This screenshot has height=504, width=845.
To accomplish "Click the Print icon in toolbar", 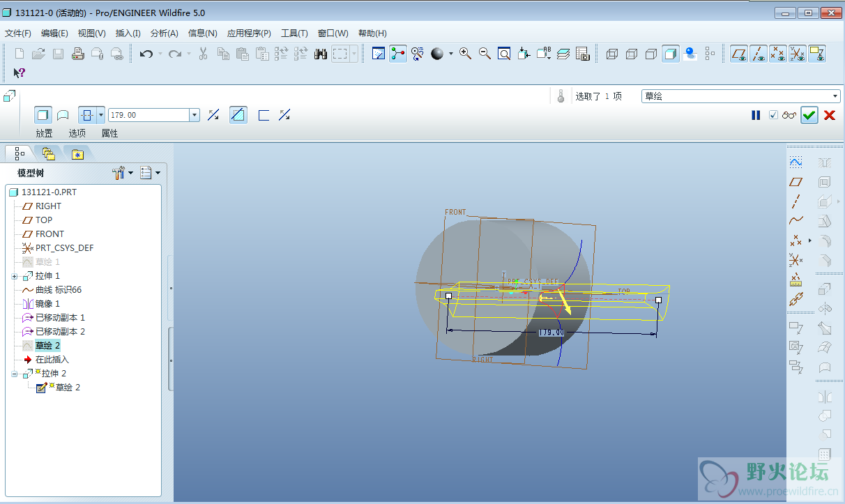I will coord(78,54).
